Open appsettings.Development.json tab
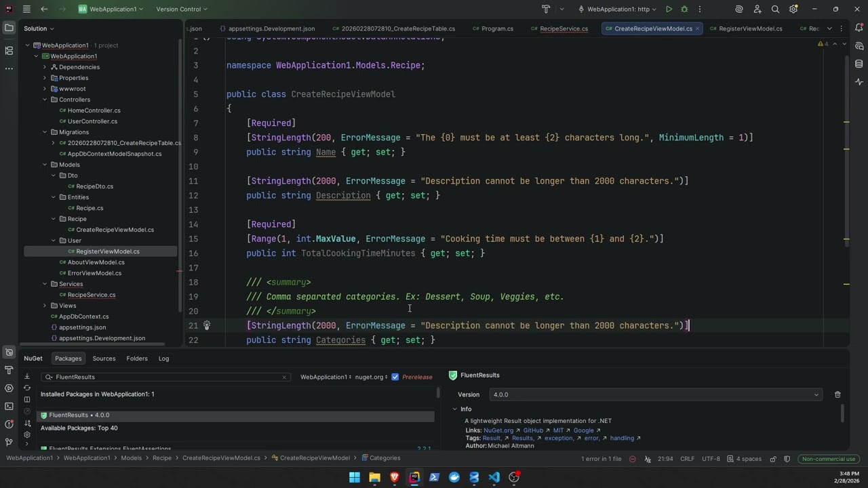The width and height of the screenshot is (868, 488). point(267,28)
